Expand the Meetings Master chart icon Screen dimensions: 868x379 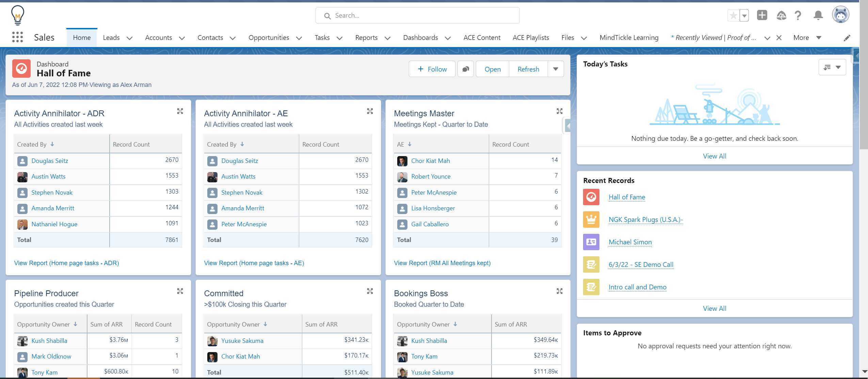[x=560, y=111]
